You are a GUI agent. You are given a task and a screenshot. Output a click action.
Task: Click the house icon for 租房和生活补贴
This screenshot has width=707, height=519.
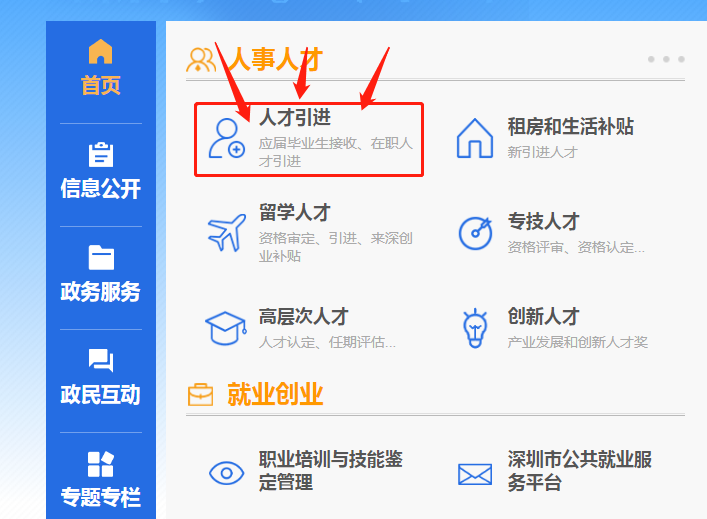475,138
